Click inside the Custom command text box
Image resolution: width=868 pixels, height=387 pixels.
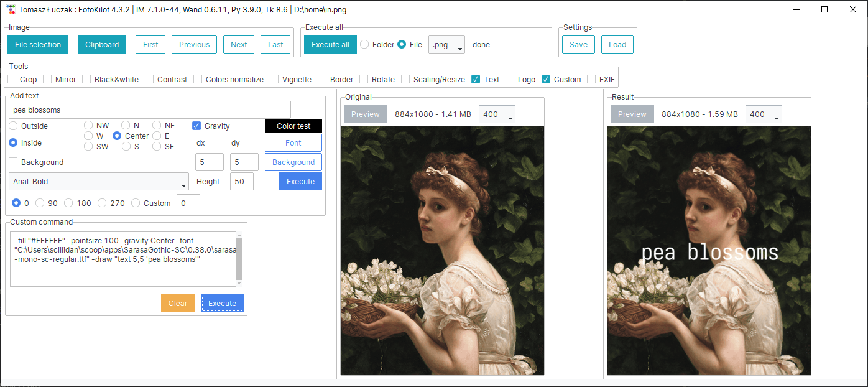(x=123, y=259)
